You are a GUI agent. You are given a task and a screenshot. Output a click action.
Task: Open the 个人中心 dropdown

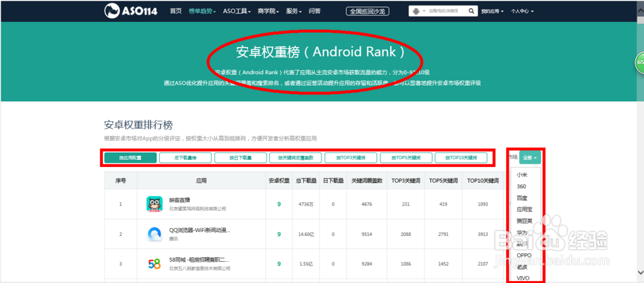tap(522, 11)
